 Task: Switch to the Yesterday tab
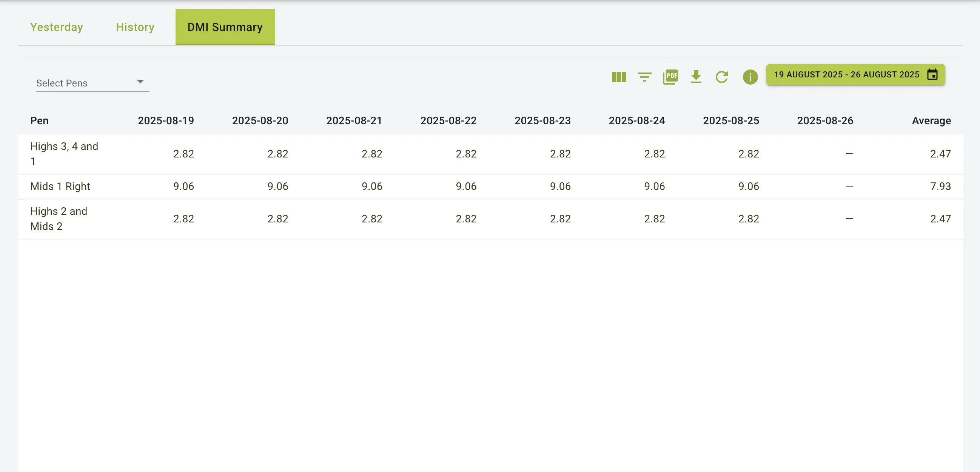57,27
